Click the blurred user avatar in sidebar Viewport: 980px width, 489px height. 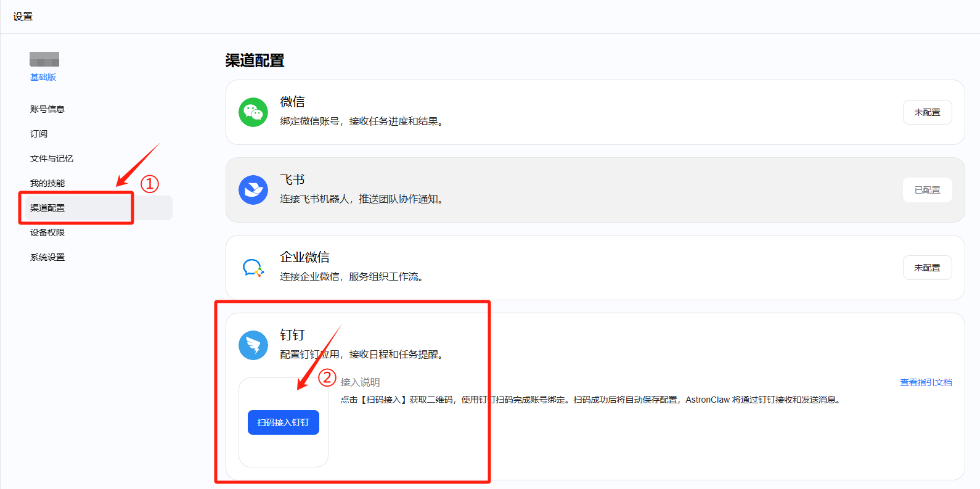[44, 59]
